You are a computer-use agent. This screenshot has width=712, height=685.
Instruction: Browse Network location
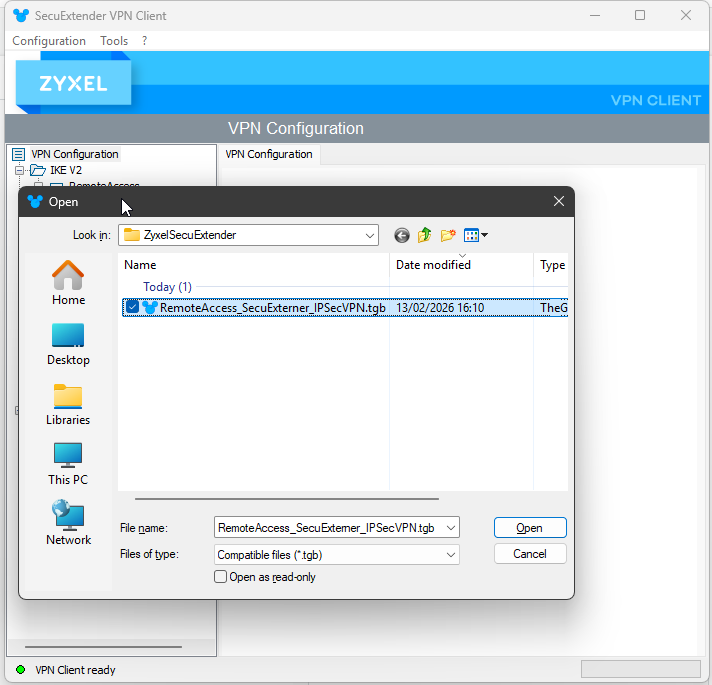pos(68,523)
